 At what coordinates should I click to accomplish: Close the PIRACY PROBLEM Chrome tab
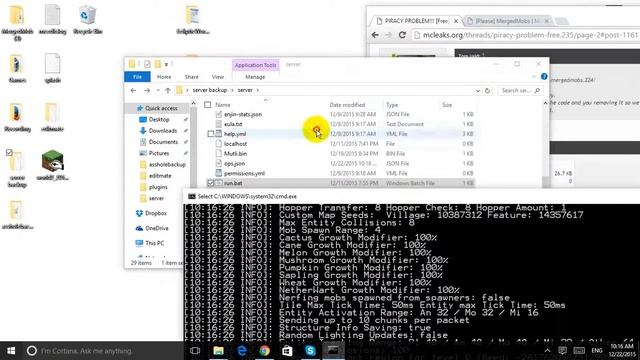[x=456, y=21]
